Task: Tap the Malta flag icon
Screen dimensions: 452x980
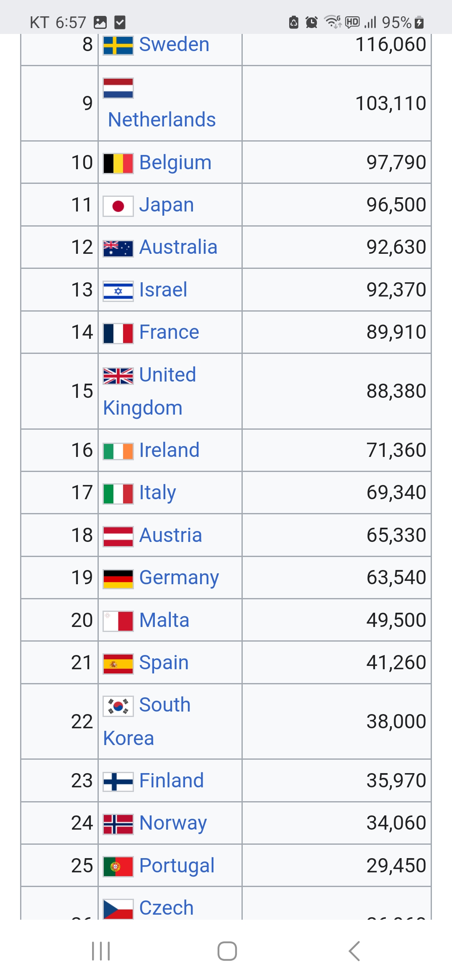Action: (x=118, y=621)
